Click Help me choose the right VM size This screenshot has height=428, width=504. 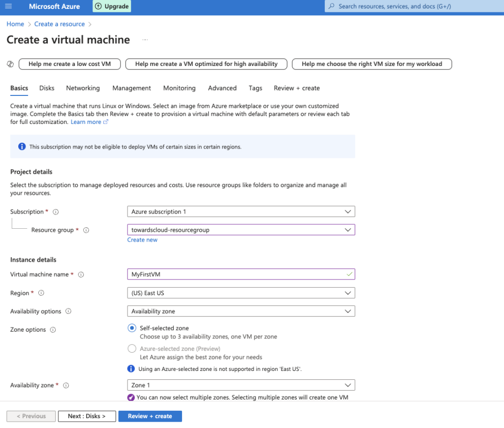tap(372, 64)
